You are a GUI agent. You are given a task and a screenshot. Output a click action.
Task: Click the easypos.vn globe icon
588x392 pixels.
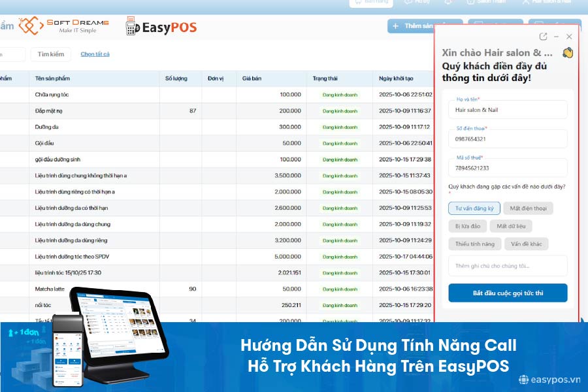pyautogui.click(x=525, y=378)
